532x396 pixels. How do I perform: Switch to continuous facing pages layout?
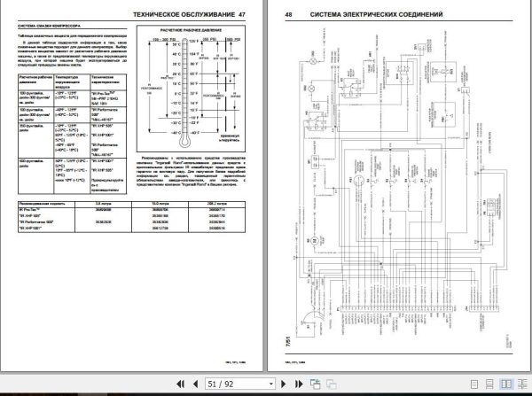click(x=523, y=384)
